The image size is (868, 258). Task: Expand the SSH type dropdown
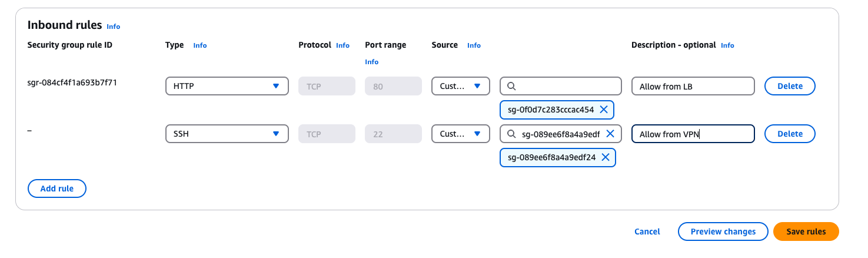point(227,134)
